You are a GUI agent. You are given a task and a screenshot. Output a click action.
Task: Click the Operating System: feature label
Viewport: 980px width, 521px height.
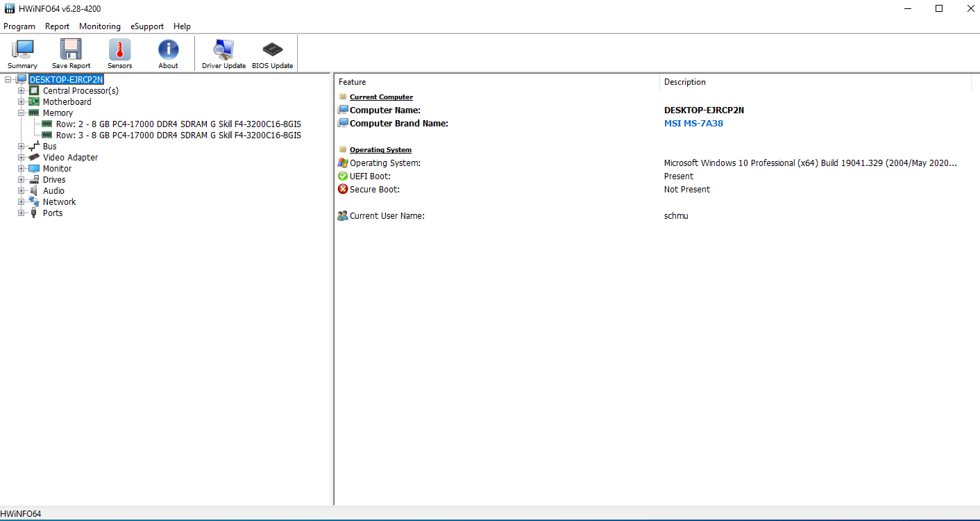(x=385, y=163)
